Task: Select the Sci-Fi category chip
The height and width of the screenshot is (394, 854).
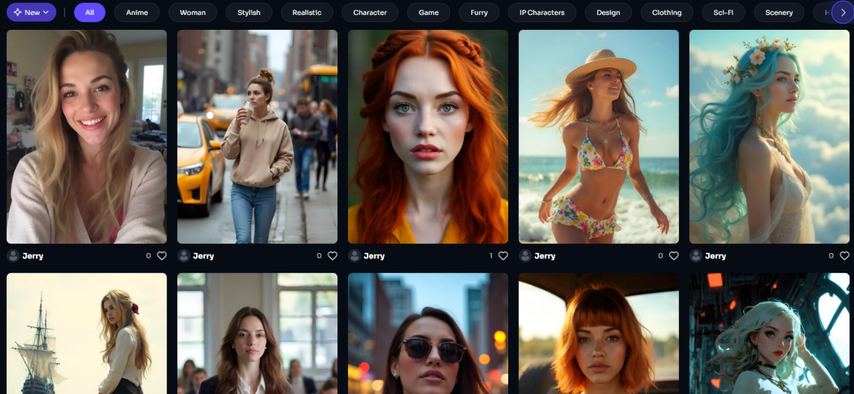Action: coord(723,12)
